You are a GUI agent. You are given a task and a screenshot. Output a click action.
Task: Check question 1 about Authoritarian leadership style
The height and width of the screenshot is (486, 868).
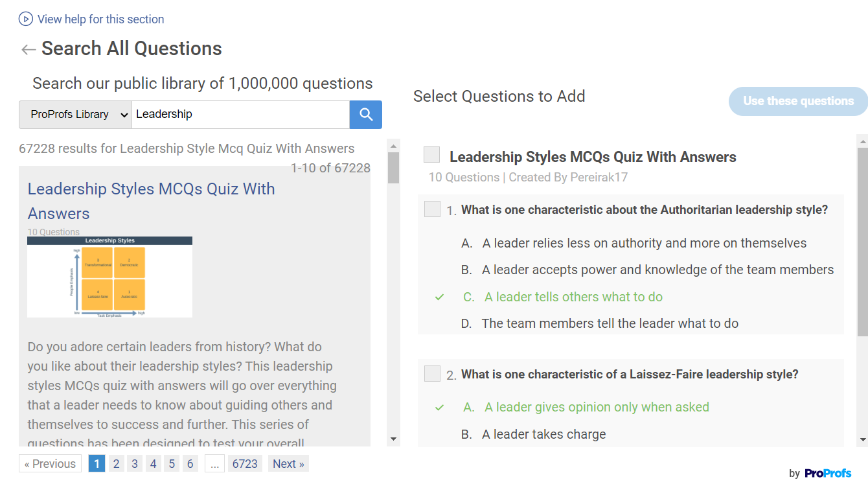click(x=432, y=209)
